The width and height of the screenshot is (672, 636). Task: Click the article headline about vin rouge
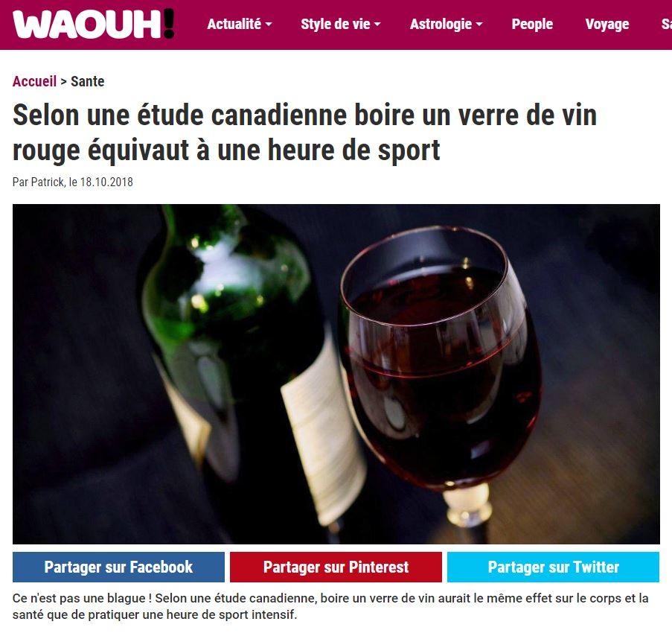coord(304,133)
